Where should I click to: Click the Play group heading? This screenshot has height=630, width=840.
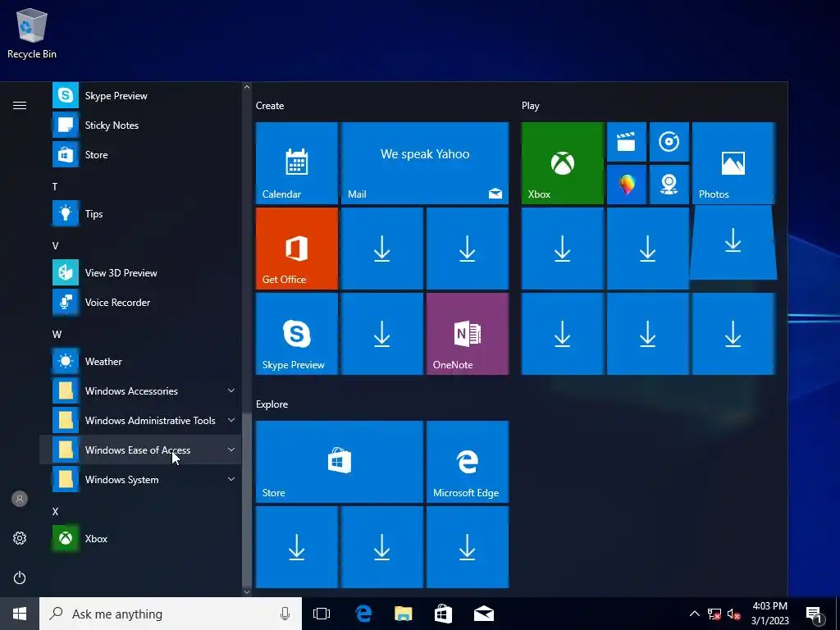[x=531, y=106]
